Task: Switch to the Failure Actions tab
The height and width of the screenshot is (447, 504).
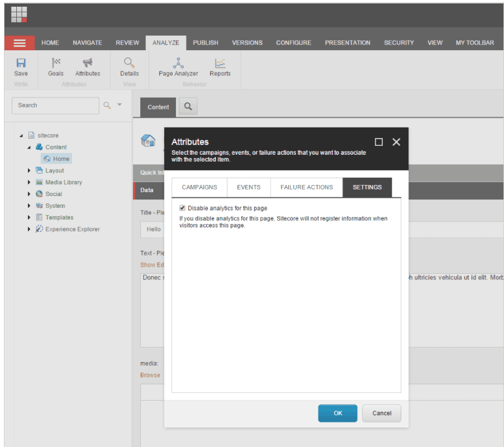Action: tap(306, 187)
